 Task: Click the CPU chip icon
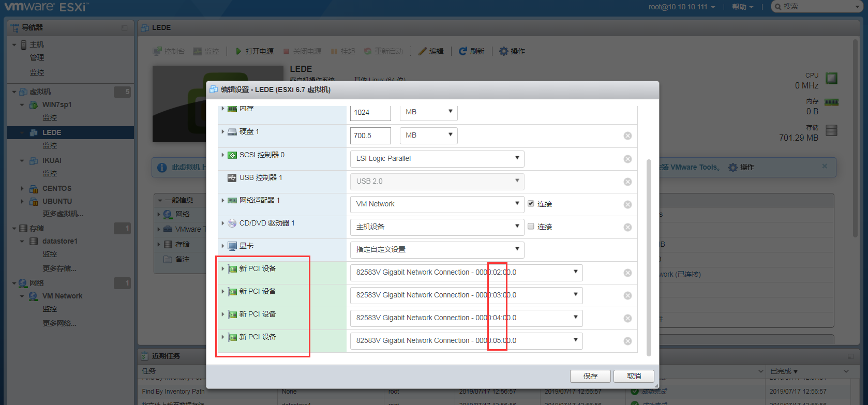pyautogui.click(x=831, y=79)
